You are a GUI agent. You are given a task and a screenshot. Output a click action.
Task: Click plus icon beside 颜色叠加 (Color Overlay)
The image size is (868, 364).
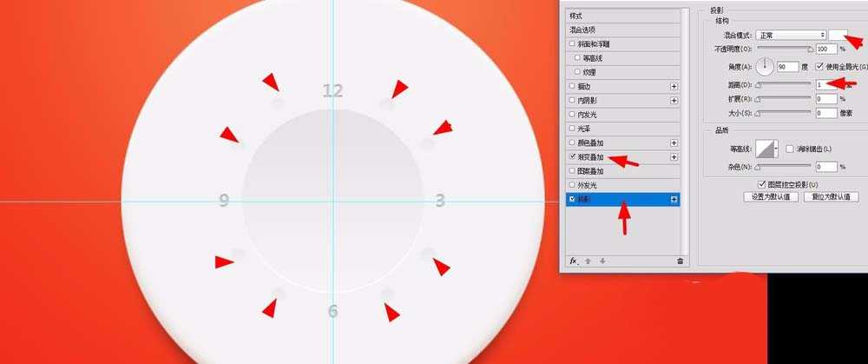click(x=674, y=142)
